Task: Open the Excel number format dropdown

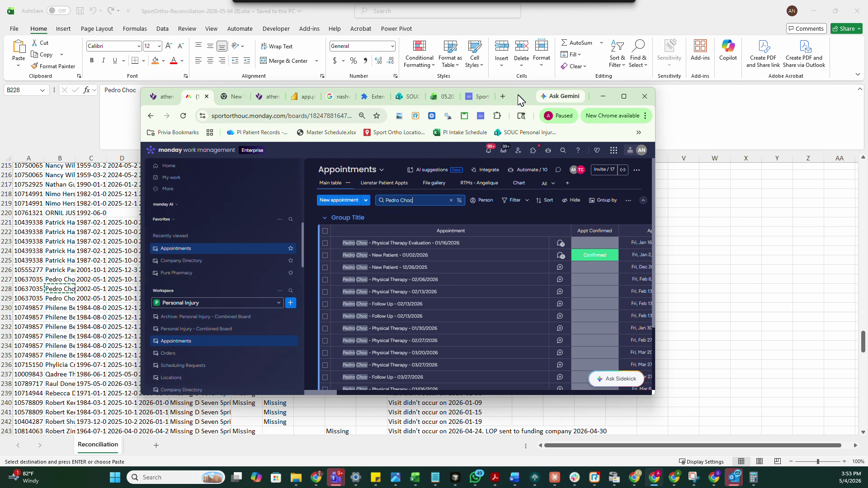Action: pyautogui.click(x=392, y=46)
